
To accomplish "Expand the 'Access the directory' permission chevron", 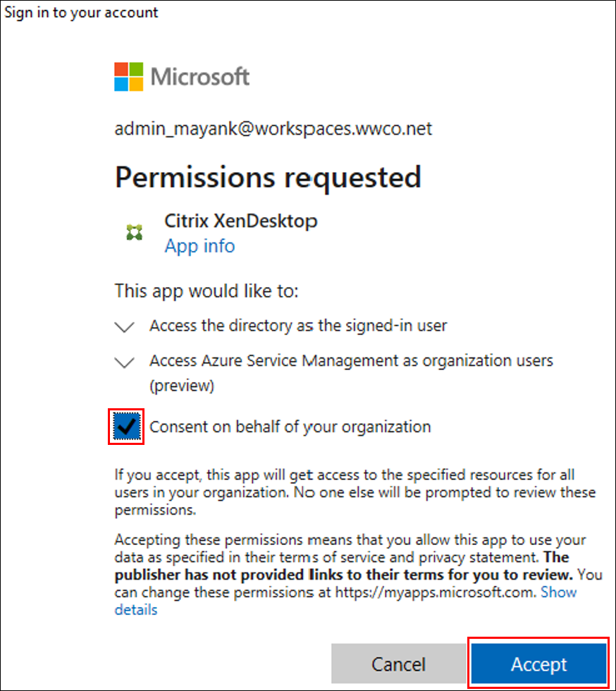I will tap(125, 326).
